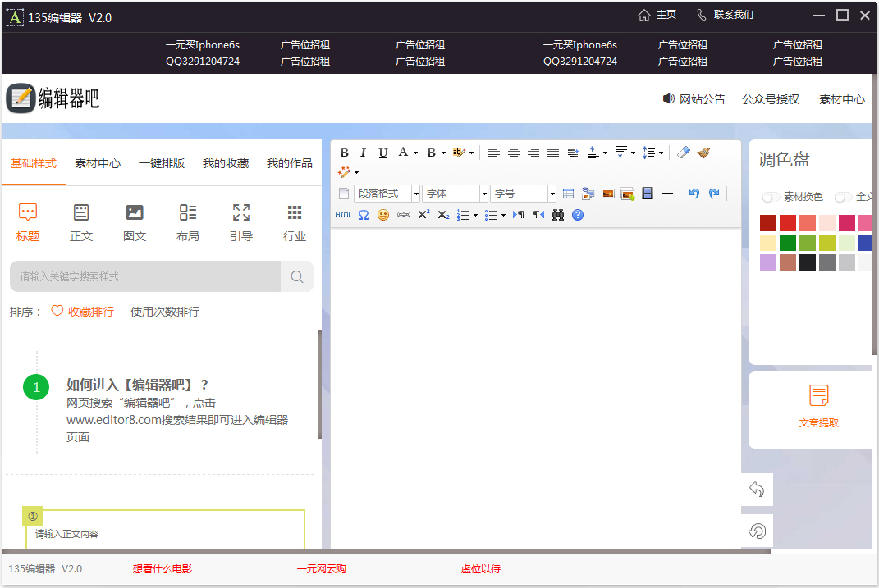Toggle the 素材换色 switch
Screen dimensions: 879x588
[x=771, y=197]
